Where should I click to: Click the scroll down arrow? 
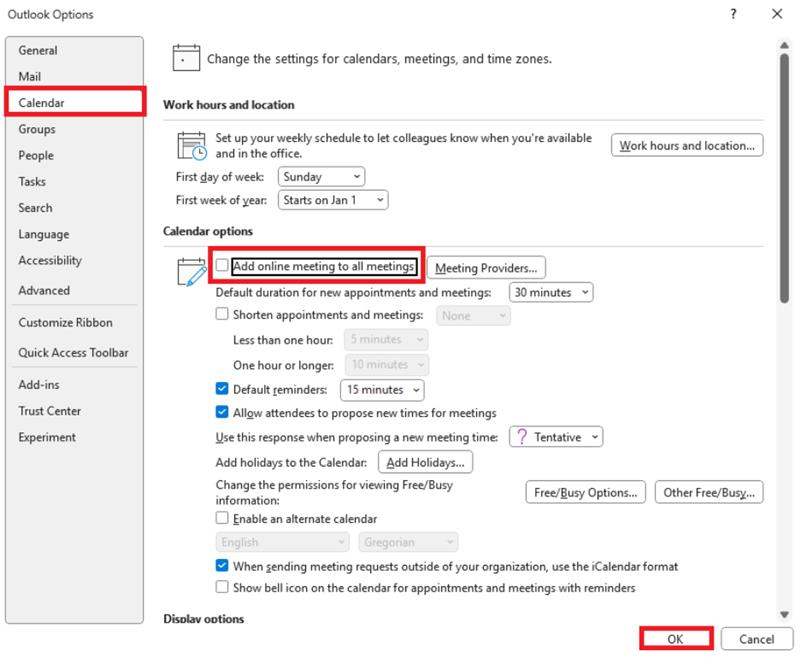tap(784, 615)
